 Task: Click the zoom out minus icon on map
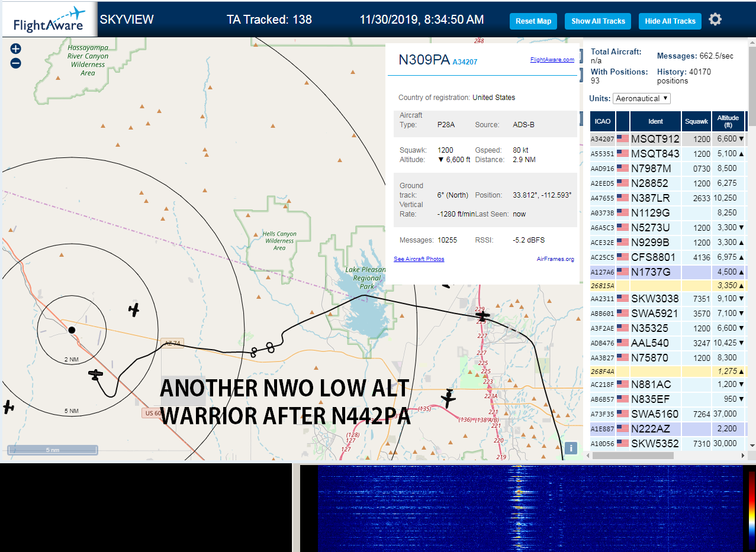point(16,63)
